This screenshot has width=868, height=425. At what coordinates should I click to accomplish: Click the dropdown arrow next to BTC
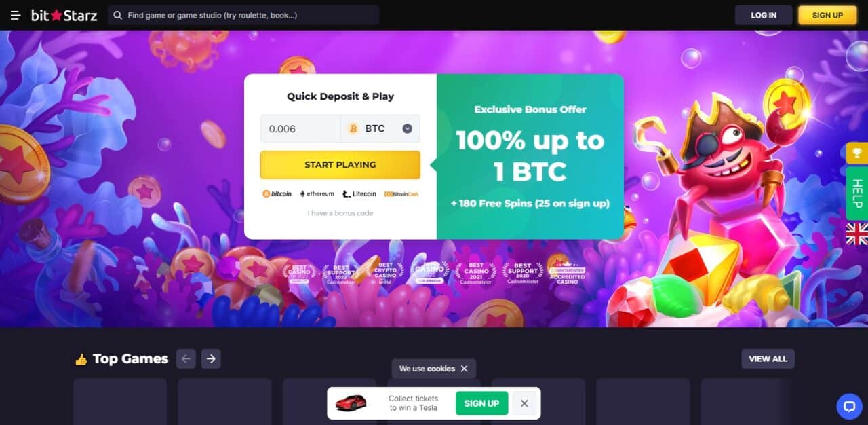408,128
